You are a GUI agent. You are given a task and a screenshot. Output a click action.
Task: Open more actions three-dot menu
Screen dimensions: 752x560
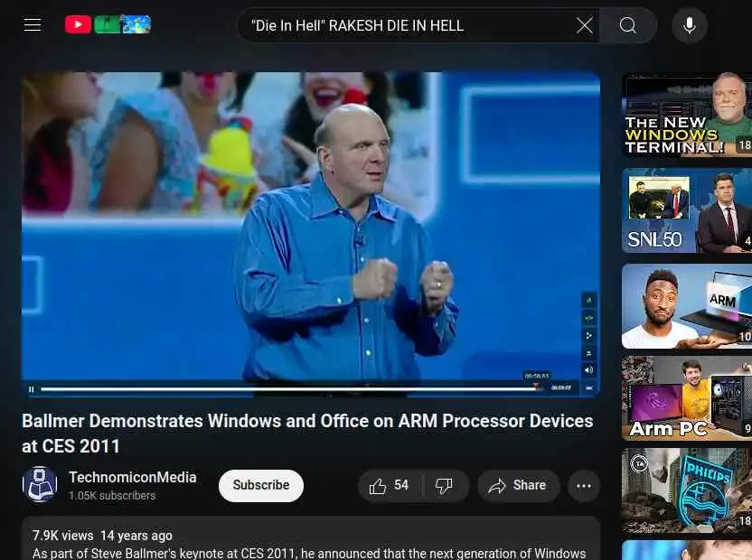pos(584,486)
